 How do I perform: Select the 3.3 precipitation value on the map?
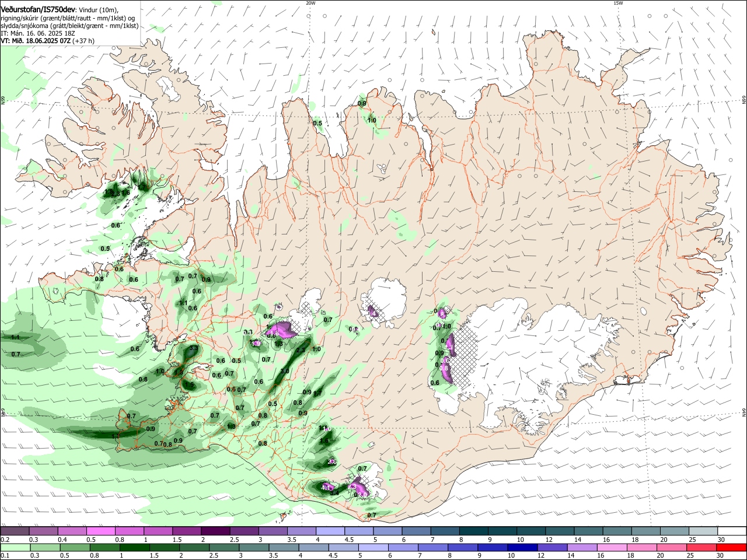[x=194, y=348]
